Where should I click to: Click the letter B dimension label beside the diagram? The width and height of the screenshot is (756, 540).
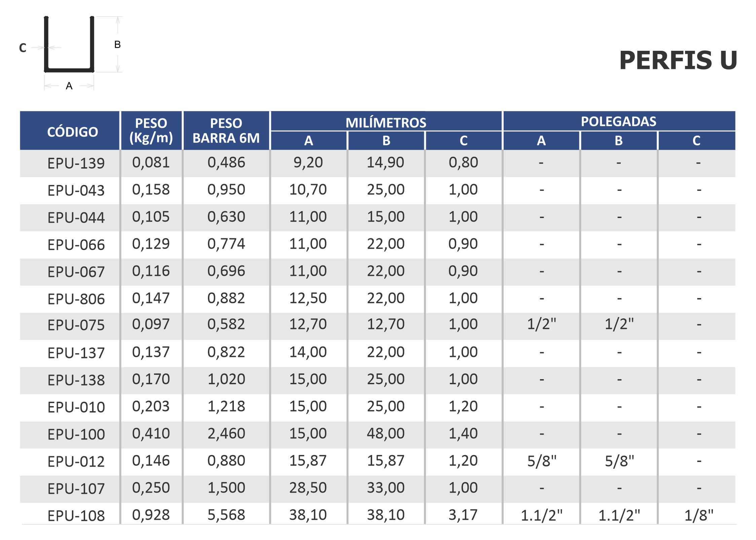point(117,44)
